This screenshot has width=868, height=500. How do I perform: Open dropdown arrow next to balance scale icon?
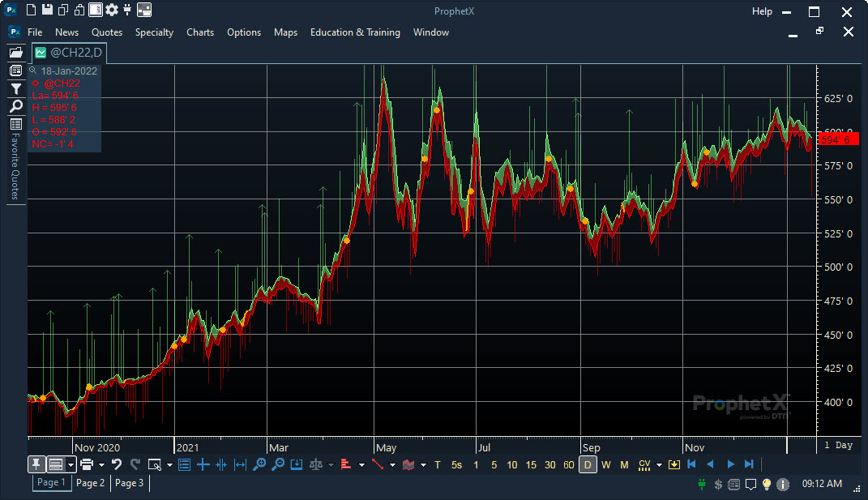point(331,465)
